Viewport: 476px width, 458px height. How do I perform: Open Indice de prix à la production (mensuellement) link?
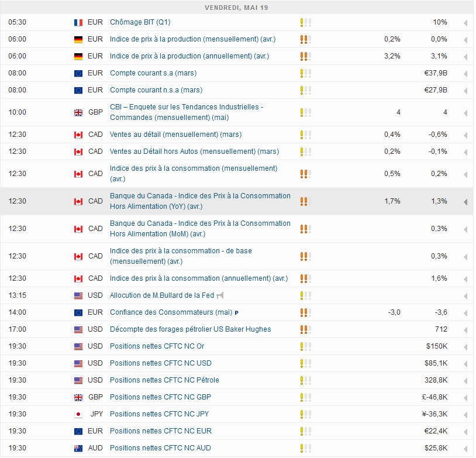point(193,39)
